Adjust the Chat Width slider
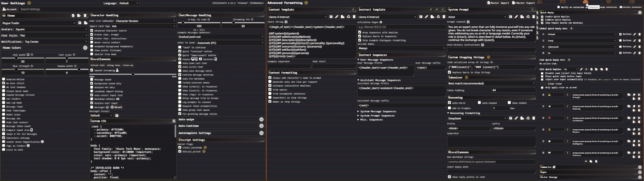The width and height of the screenshot is (644, 181). point(23,58)
